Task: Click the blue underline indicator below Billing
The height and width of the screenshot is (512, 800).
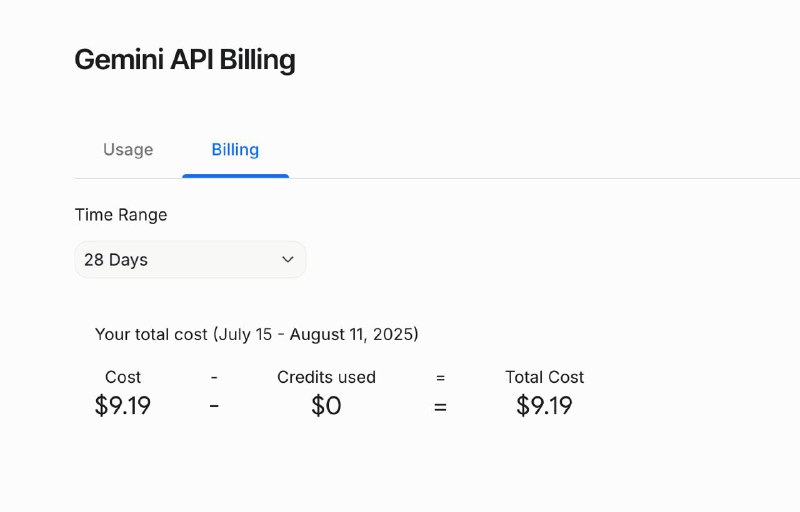Action: [235, 176]
